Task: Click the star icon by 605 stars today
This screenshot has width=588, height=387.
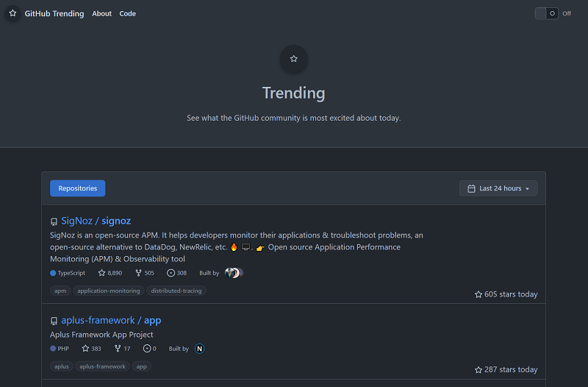Action: (x=478, y=294)
